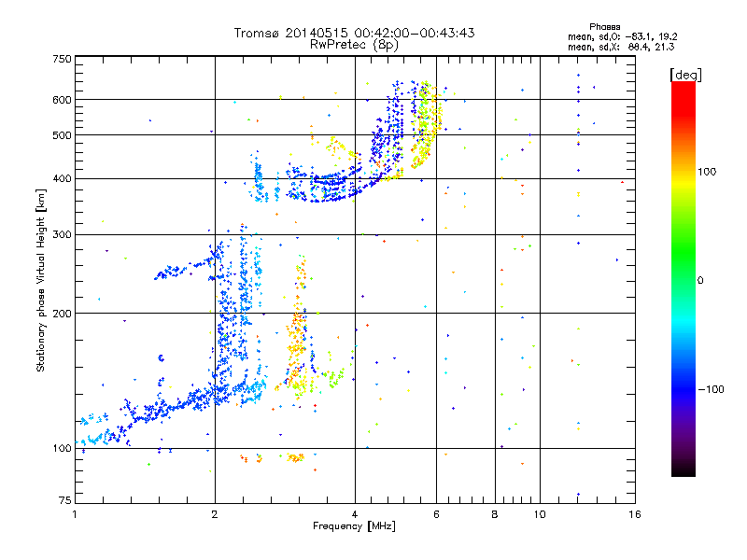Click y-axis tick label "600"
Viewport: 747px width, 560px height.
click(63, 100)
